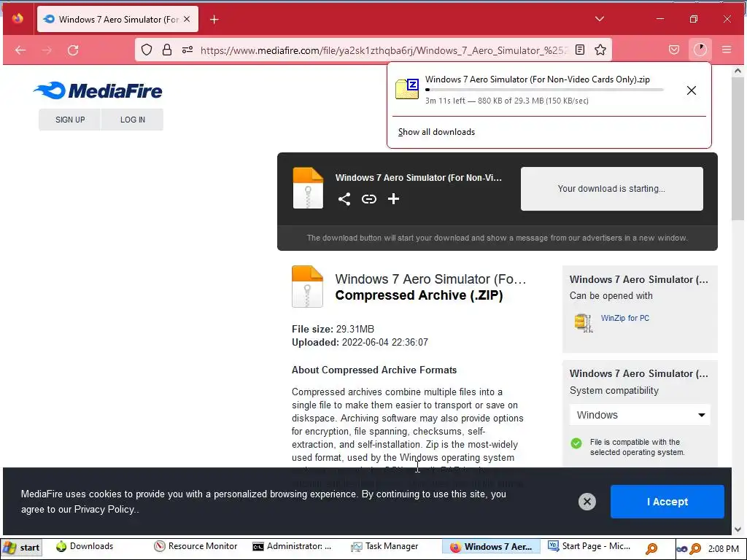Click the system tray infinity icon
This screenshot has height=560, width=747.
[682, 549]
